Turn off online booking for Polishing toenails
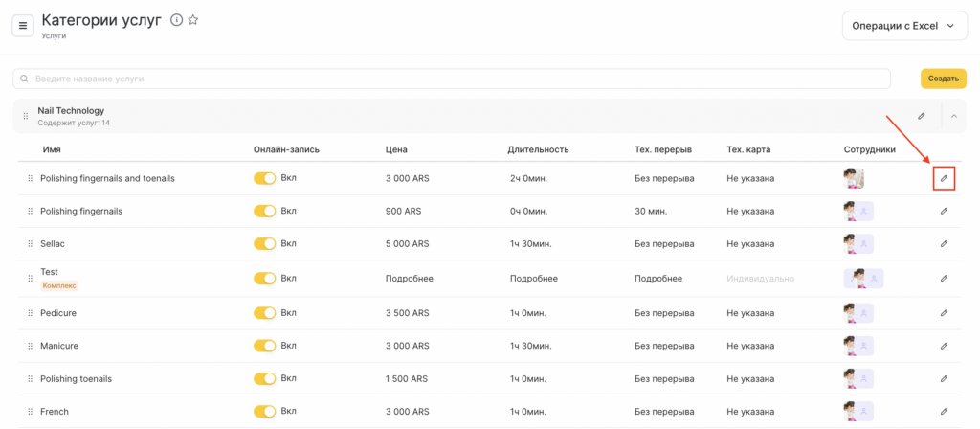This screenshot has height=429, width=980. pos(264,378)
